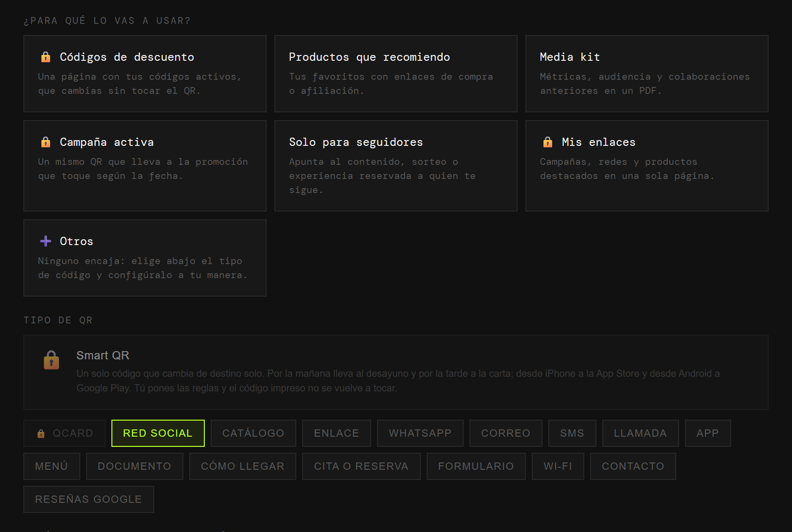This screenshot has width=792, height=532.
Task: Pick the CORREO QR type
Action: click(506, 433)
